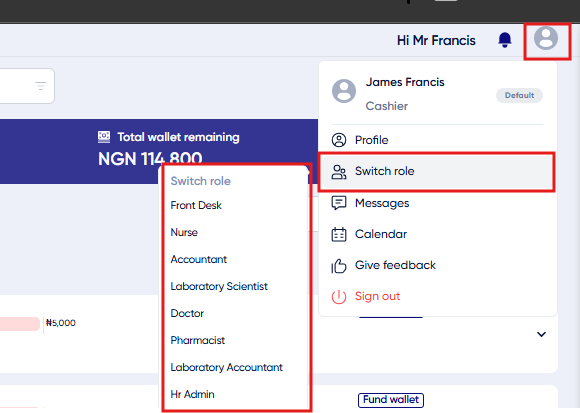Viewport: 580px width, 413px height.
Task: Click the Profile person icon
Action: 339,140
